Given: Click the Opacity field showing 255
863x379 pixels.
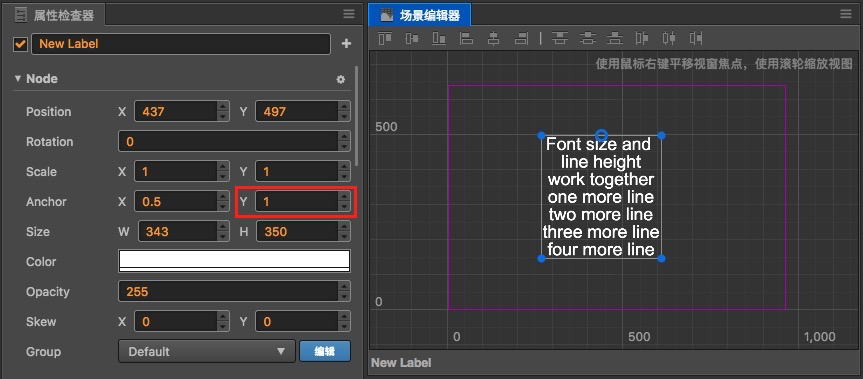Looking at the screenshot, I should (228, 292).
